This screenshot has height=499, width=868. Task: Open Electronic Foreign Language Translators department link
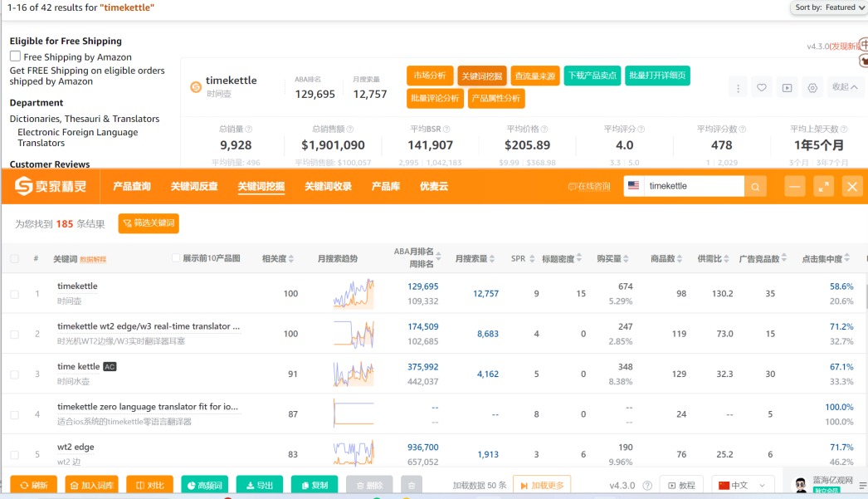(77, 137)
